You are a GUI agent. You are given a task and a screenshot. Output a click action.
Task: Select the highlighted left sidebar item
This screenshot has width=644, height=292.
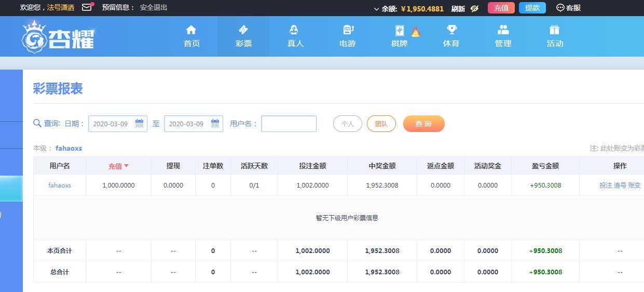tap(11, 189)
